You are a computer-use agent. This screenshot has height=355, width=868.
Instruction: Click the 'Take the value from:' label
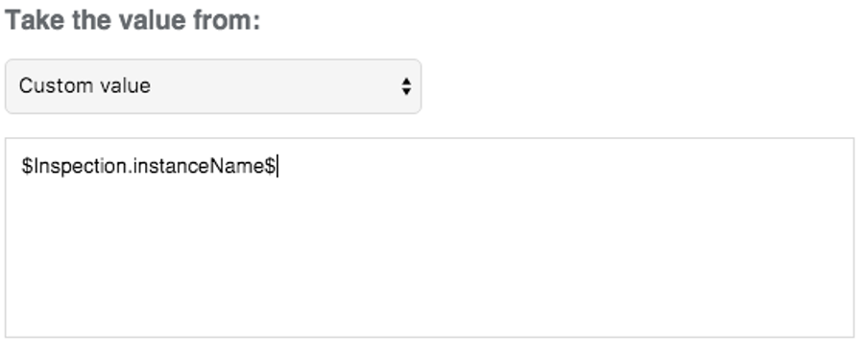click(x=133, y=21)
